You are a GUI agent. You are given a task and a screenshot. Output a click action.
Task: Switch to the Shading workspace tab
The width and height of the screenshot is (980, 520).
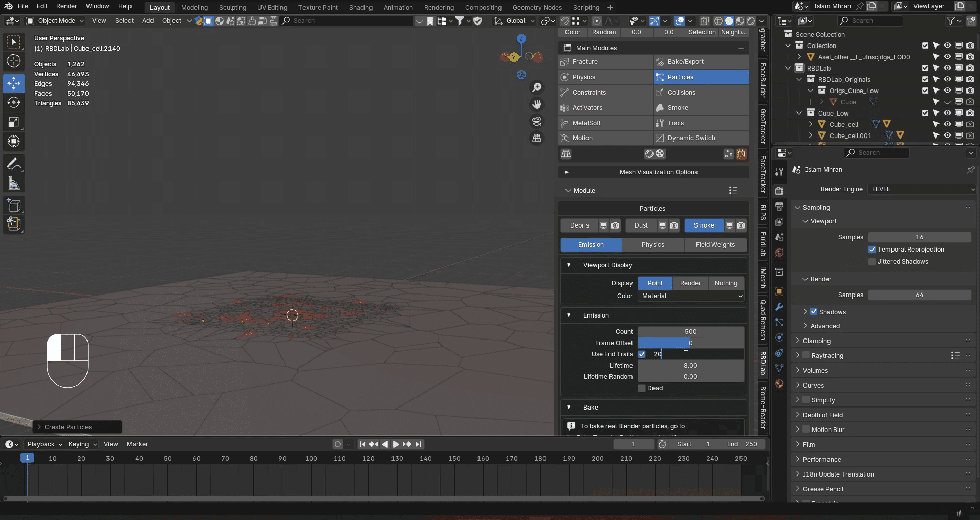click(x=360, y=8)
